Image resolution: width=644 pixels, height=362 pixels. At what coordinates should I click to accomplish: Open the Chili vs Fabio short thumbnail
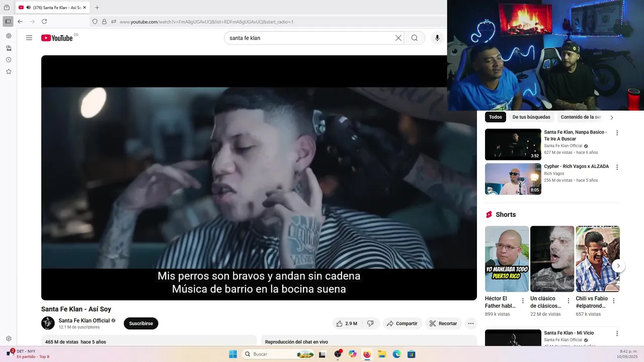(598, 259)
